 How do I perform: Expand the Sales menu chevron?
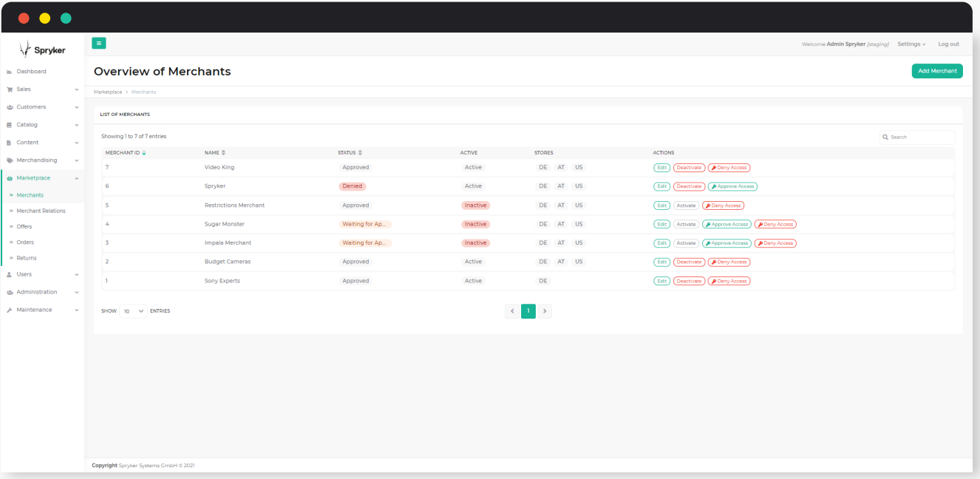(77, 89)
